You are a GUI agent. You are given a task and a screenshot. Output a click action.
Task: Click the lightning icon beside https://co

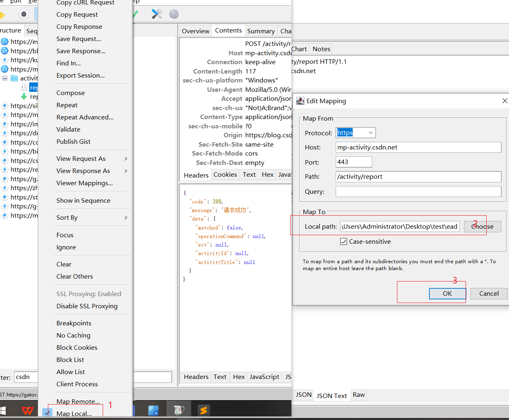click(4, 142)
